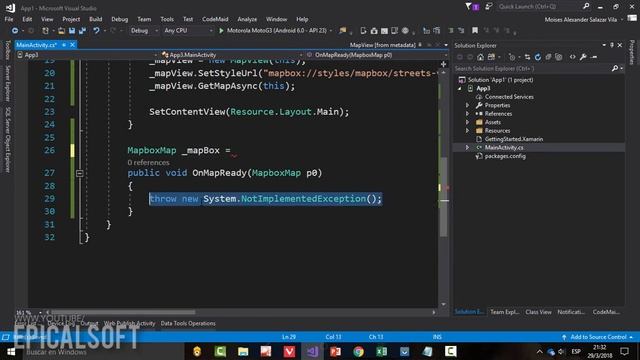Start debugging with the green play icon
The image size is (640, 360).
pos(221,31)
